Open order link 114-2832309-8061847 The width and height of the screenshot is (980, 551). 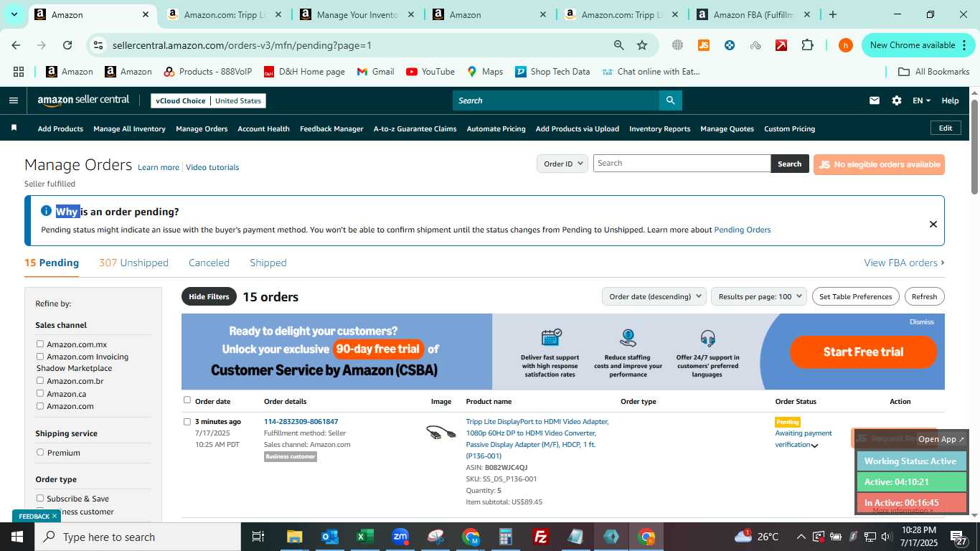click(301, 421)
